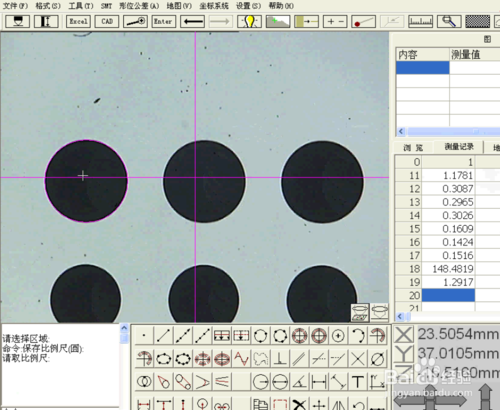Image resolution: width=500 pixels, height=410 pixels.
Task: Click the ruler scale icon in toolbar
Action: point(421,22)
